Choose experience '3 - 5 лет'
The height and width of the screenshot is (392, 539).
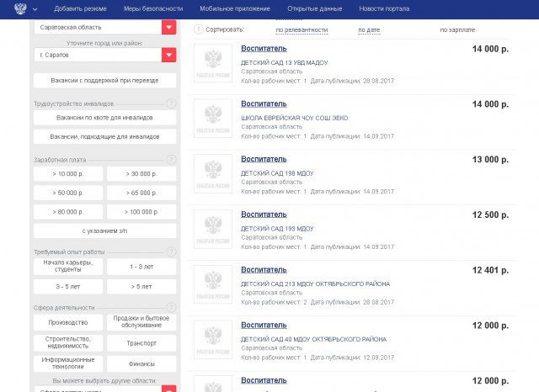[x=68, y=287]
